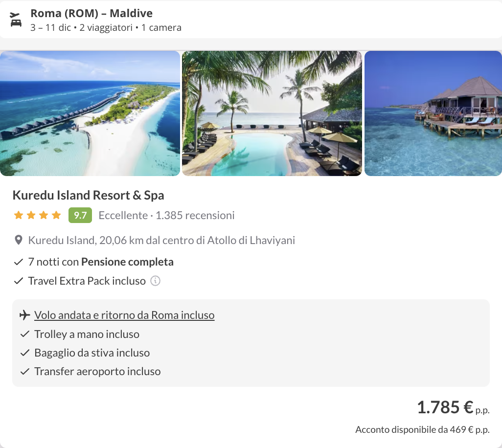Click checkmark next to Transfer aeroporto
Image resolution: width=502 pixels, height=448 pixels.
[x=25, y=372]
